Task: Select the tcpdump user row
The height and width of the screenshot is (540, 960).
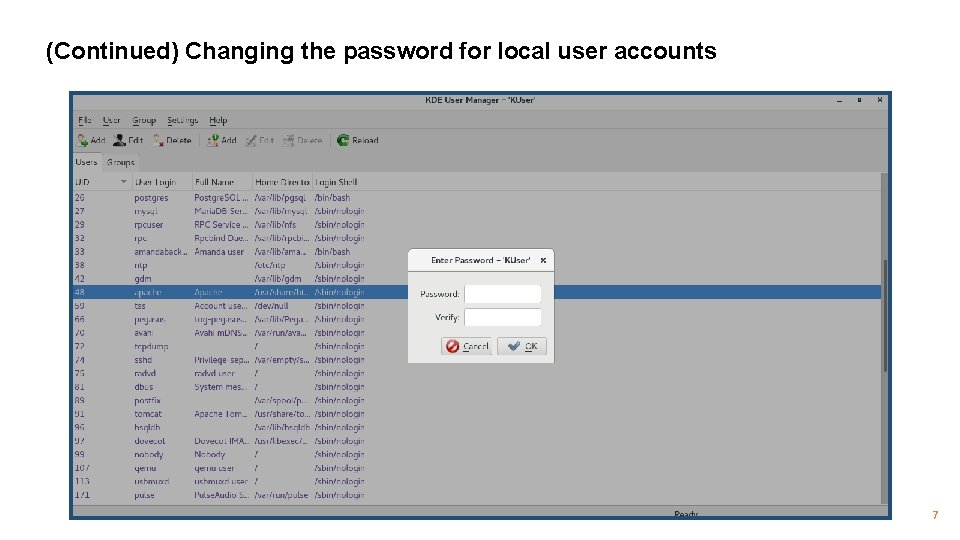Action: point(478,346)
